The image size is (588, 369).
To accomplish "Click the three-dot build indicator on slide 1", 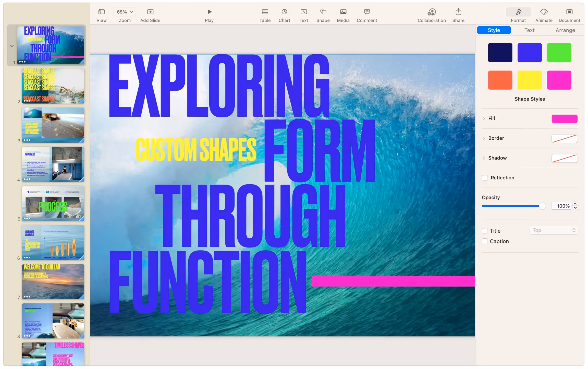I will click(22, 62).
